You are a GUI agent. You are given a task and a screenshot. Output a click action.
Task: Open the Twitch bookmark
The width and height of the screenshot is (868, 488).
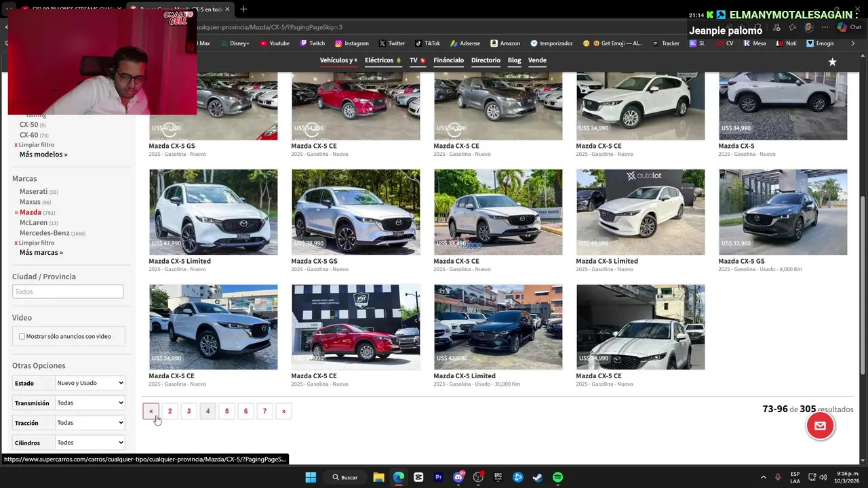[313, 43]
